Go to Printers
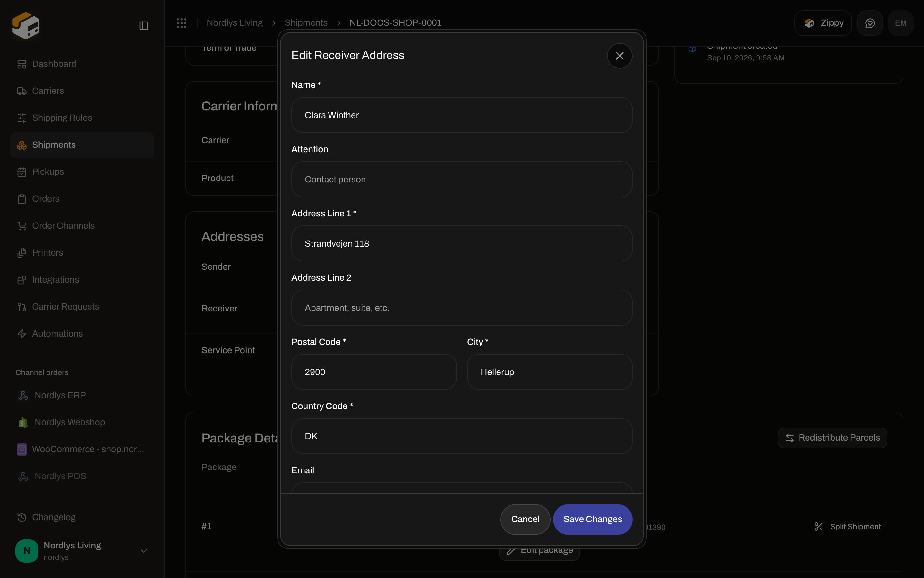 (82, 253)
